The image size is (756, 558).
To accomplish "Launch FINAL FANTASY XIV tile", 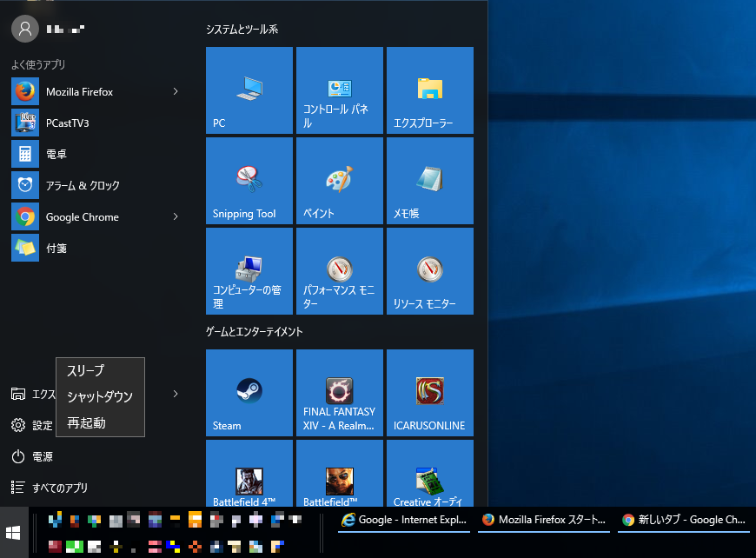I will (340, 393).
